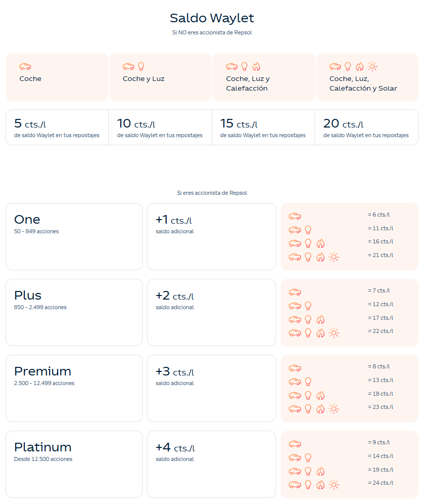Click the +2 cts./l saldo adicional box
The image size is (423, 504).
tap(211, 312)
